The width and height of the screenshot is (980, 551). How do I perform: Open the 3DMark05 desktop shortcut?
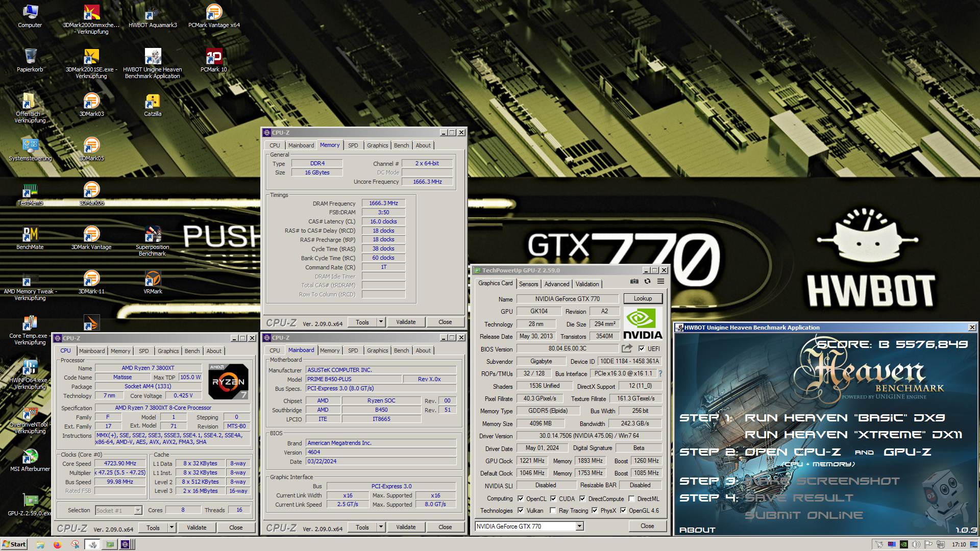[91, 149]
